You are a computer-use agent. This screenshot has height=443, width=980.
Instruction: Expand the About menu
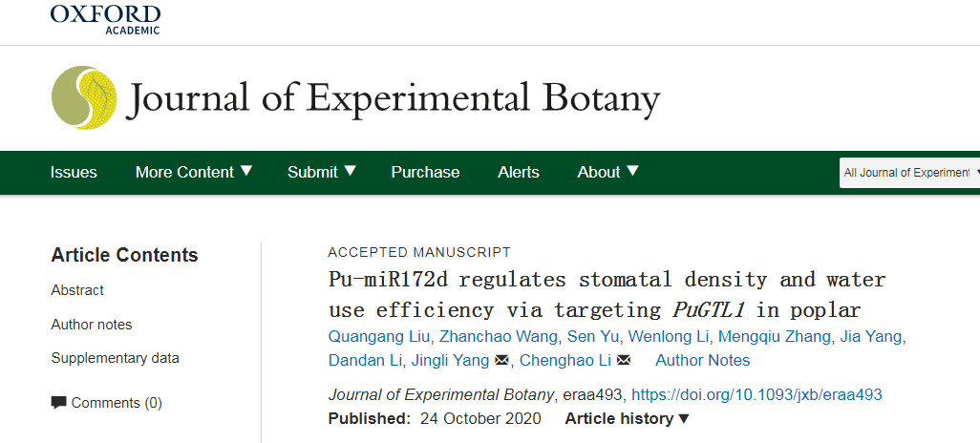[607, 172]
